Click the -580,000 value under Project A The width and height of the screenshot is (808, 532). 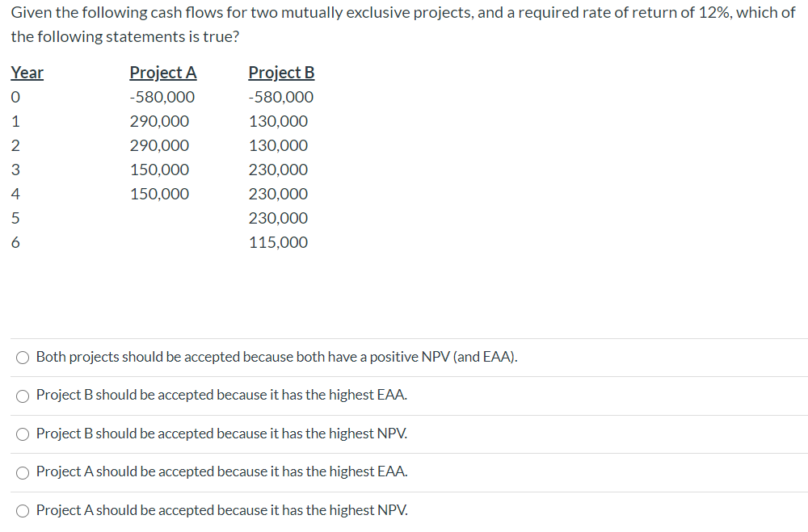pos(164,97)
